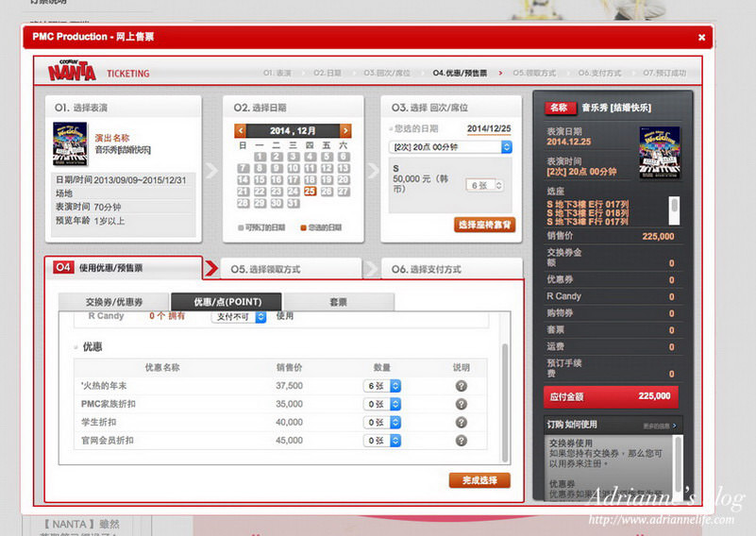Change the 6张 seat quantity stepper
This screenshot has height=536, width=756.
click(x=485, y=185)
